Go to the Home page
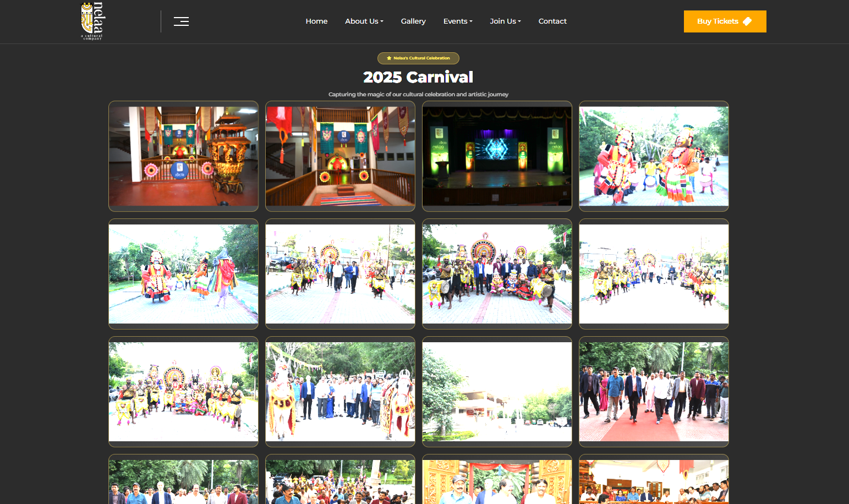 coord(316,21)
